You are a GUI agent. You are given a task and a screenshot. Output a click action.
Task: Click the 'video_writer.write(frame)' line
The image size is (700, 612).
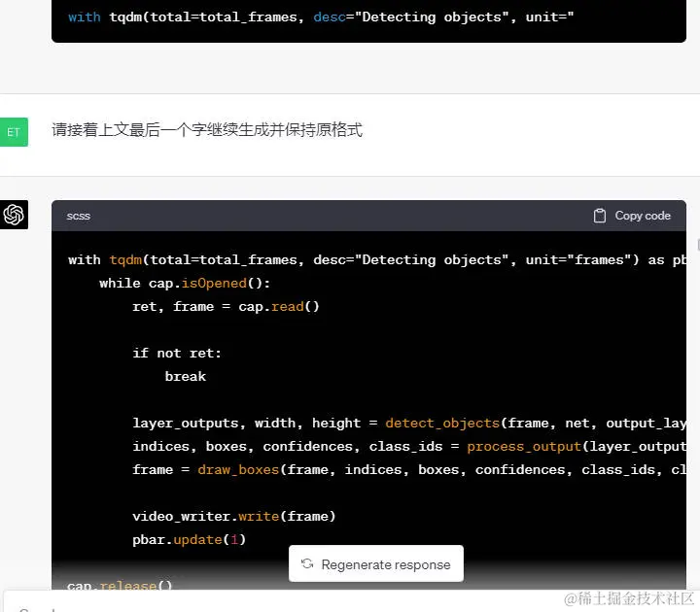click(x=234, y=516)
